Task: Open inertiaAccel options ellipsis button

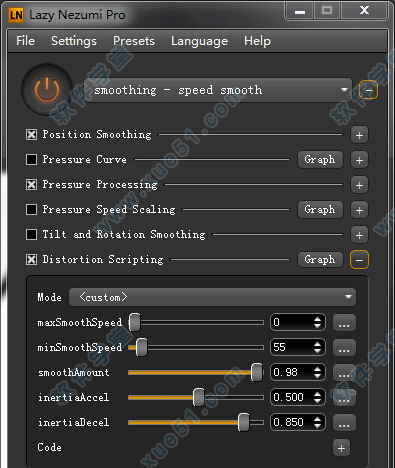Action: (x=344, y=397)
